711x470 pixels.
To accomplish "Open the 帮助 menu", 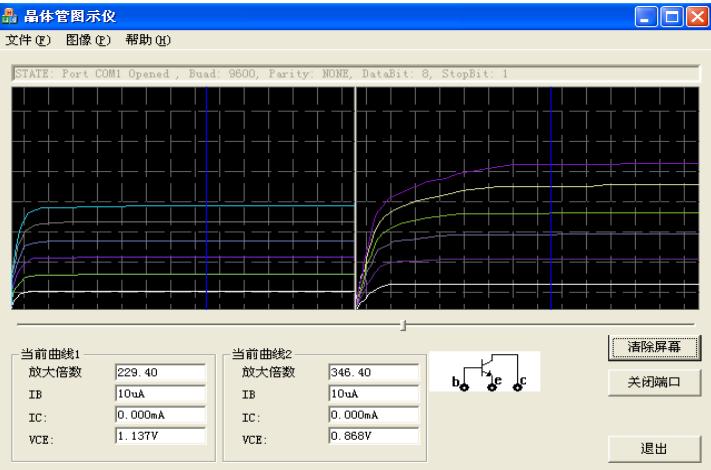I will pyautogui.click(x=148, y=40).
